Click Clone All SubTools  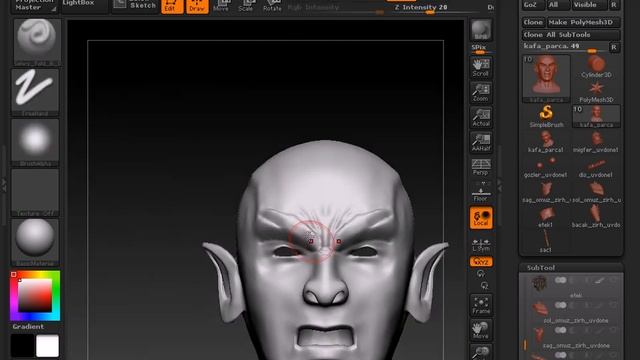571,35
